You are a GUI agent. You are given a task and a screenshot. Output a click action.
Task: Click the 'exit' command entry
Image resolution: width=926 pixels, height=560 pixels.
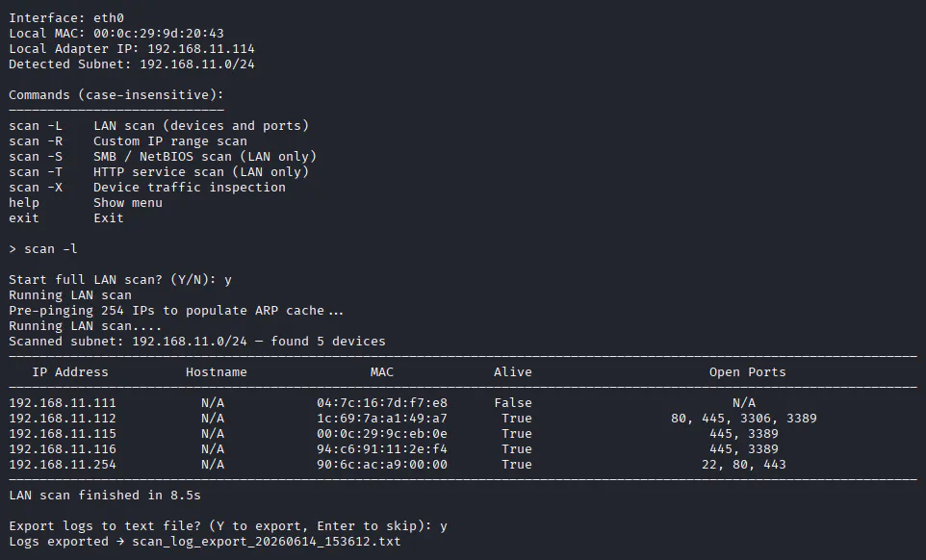[x=66, y=217]
